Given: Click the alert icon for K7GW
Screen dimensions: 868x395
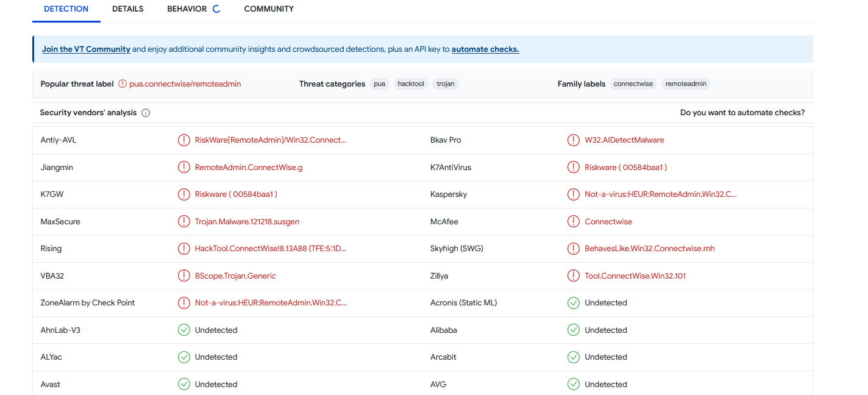Looking at the screenshot, I should (x=183, y=194).
